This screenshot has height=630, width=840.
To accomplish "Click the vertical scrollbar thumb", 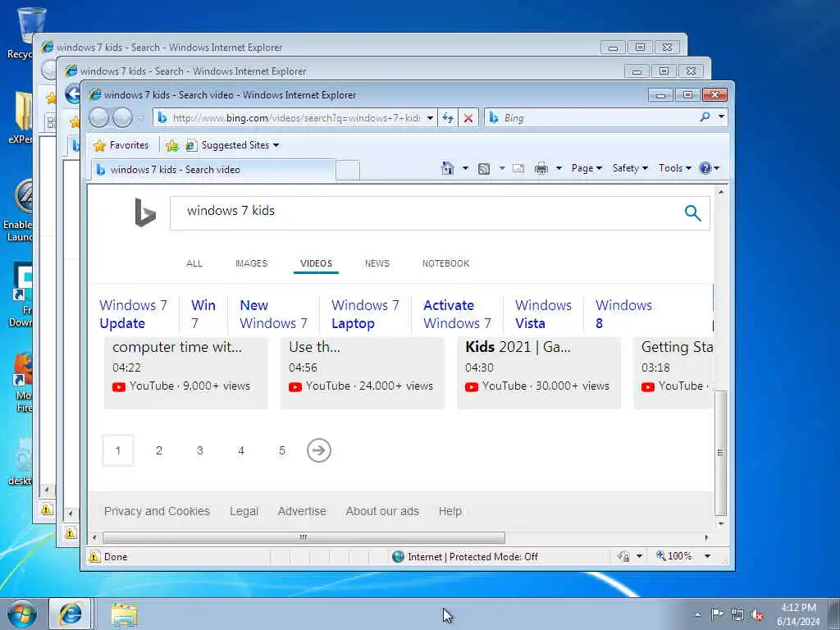I will click(720, 453).
